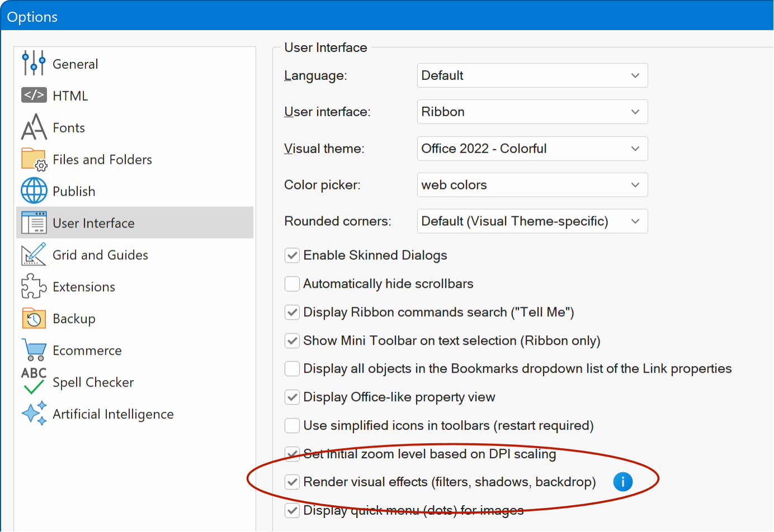Enable Automatically hide scrollbars
774x532 pixels.
pyautogui.click(x=292, y=284)
